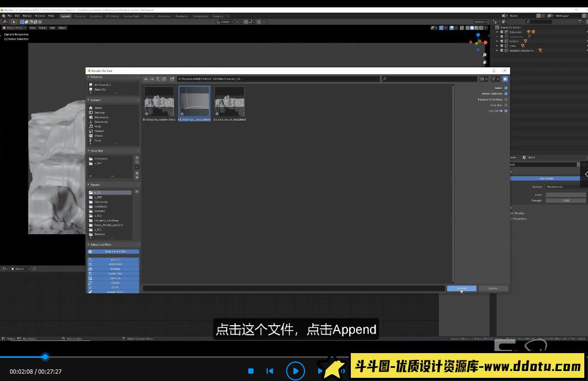This screenshot has height=381, width=588.
Task: Refresh the file list in File View
Action: (x=164, y=79)
